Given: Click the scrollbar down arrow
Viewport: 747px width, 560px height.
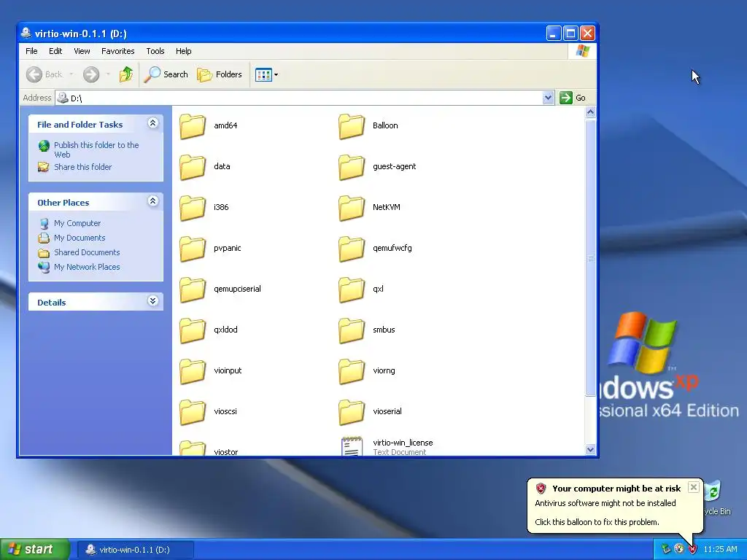Looking at the screenshot, I should (x=590, y=449).
